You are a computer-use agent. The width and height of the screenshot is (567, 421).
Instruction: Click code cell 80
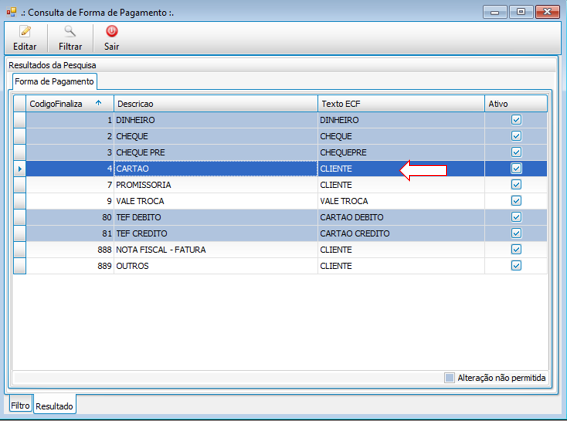pyautogui.click(x=70, y=217)
